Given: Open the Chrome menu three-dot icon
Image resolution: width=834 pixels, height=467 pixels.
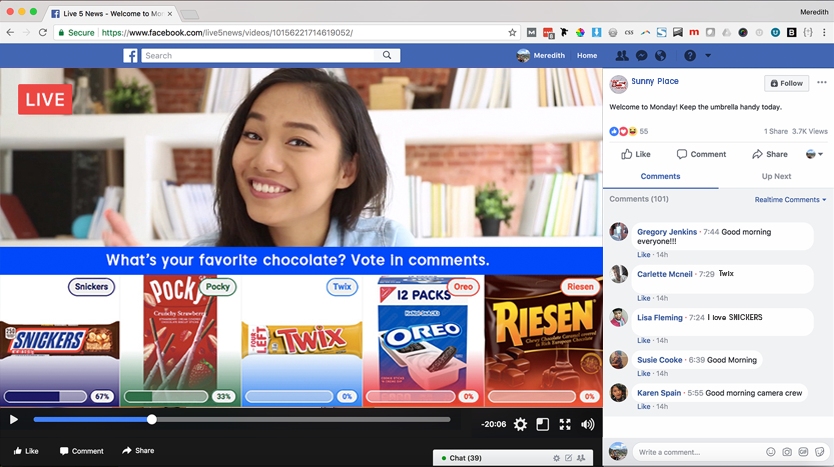Looking at the screenshot, I should (x=824, y=32).
